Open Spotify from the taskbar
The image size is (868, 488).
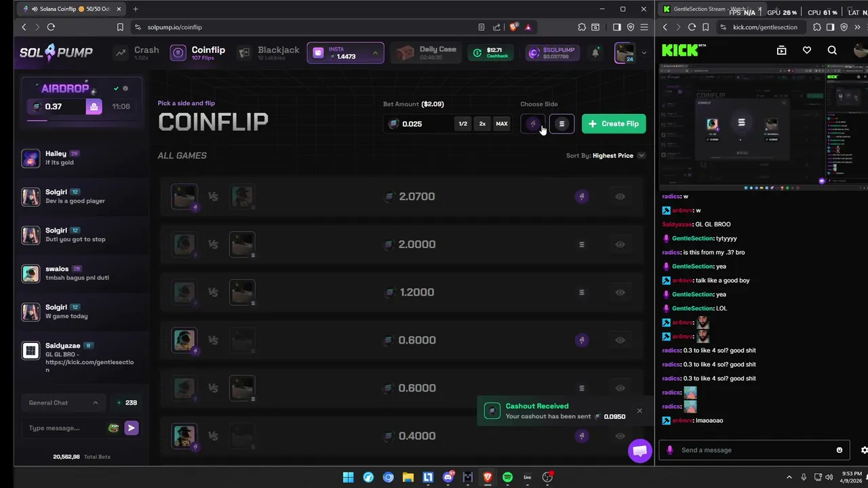(x=507, y=477)
